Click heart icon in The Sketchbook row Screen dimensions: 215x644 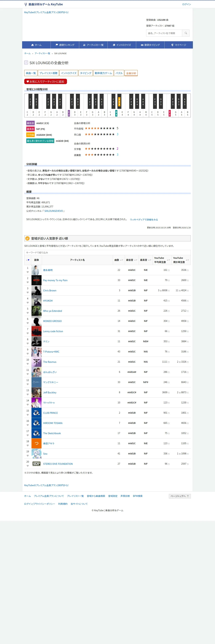coord(27,436)
